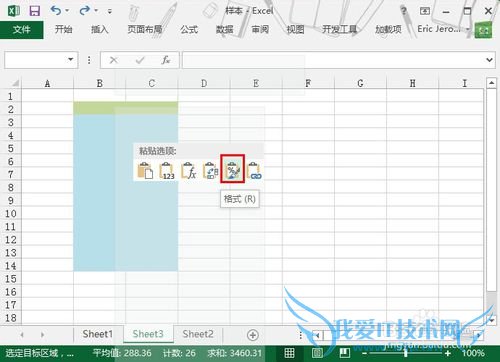This screenshot has width=500, height=362.
Task: Switch to the 插入 ribbon tab
Action: point(100,30)
